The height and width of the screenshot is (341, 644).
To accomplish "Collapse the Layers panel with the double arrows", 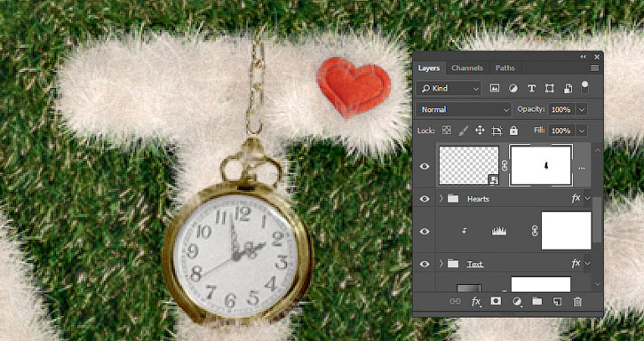I will point(584,57).
